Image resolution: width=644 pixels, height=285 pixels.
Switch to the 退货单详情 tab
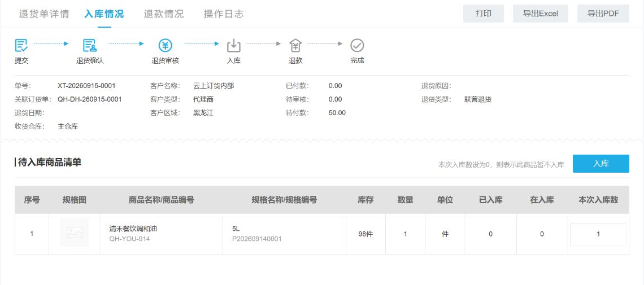(44, 14)
